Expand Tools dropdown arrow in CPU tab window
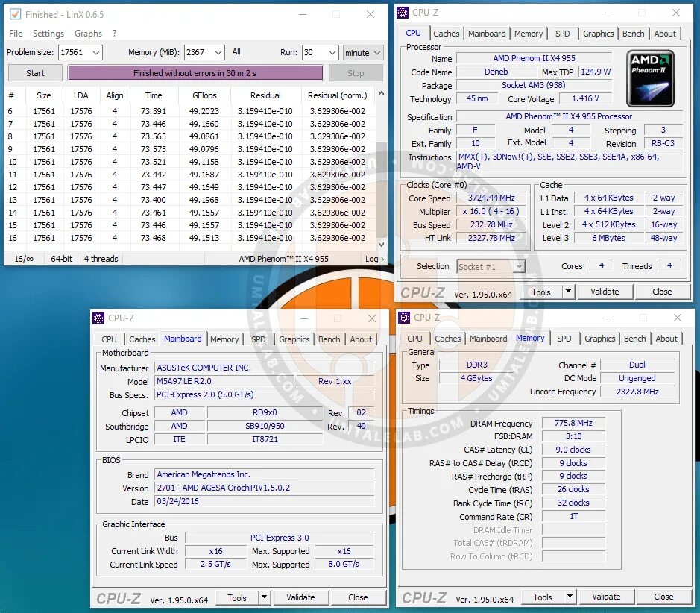This screenshot has height=613, width=700. point(568,292)
